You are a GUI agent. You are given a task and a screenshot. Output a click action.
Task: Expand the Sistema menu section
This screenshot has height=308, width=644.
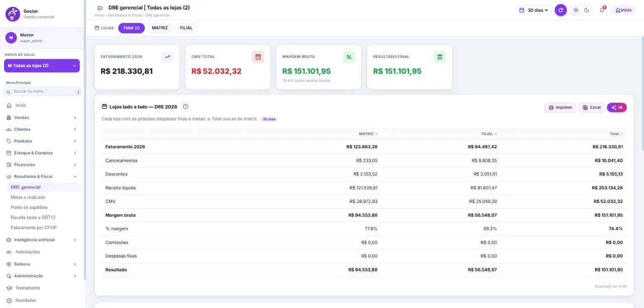[42, 264]
